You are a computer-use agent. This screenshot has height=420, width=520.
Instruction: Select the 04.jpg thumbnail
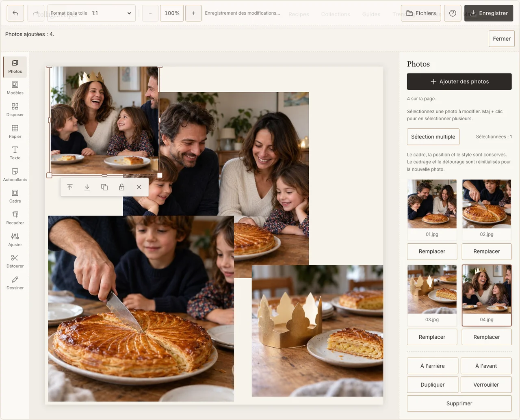(x=487, y=296)
